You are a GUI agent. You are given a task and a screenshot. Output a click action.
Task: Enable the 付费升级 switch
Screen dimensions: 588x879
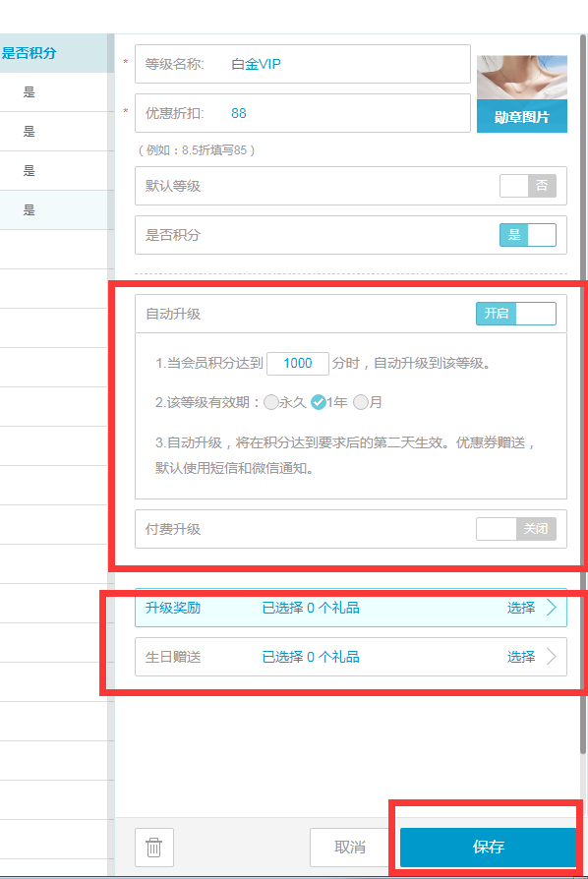pyautogui.click(x=516, y=529)
